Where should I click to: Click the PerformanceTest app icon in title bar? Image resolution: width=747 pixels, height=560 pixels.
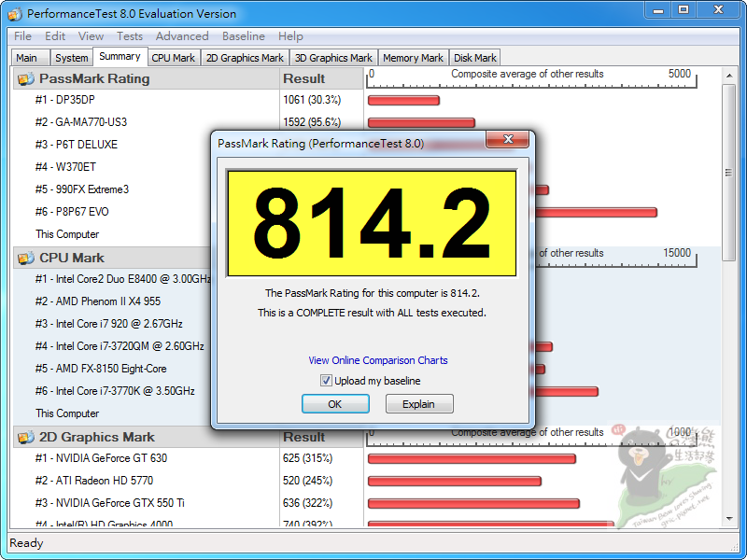tap(15, 14)
